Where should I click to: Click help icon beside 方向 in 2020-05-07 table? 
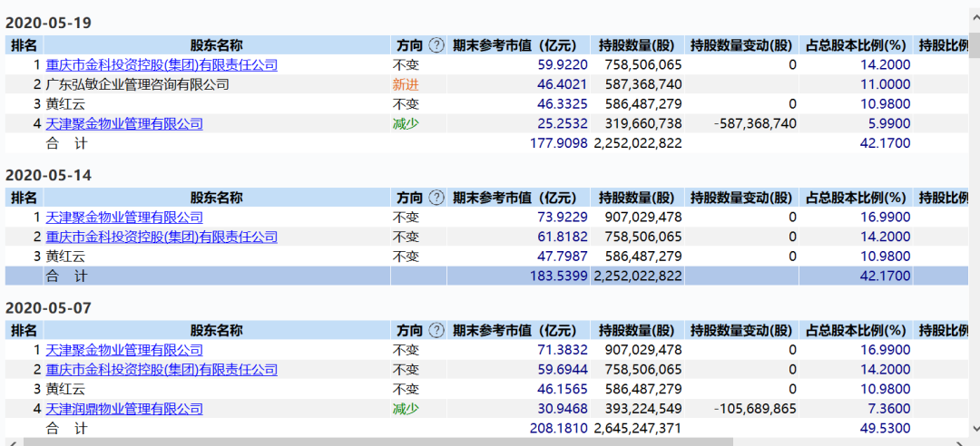436,331
